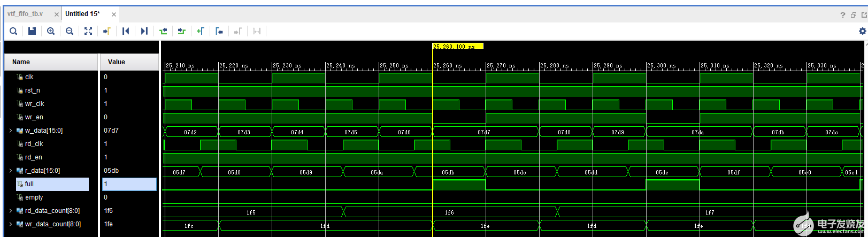Click the 07d2 segment in w_data waveform
Viewport: 868px width, 237px height.
pos(190,132)
